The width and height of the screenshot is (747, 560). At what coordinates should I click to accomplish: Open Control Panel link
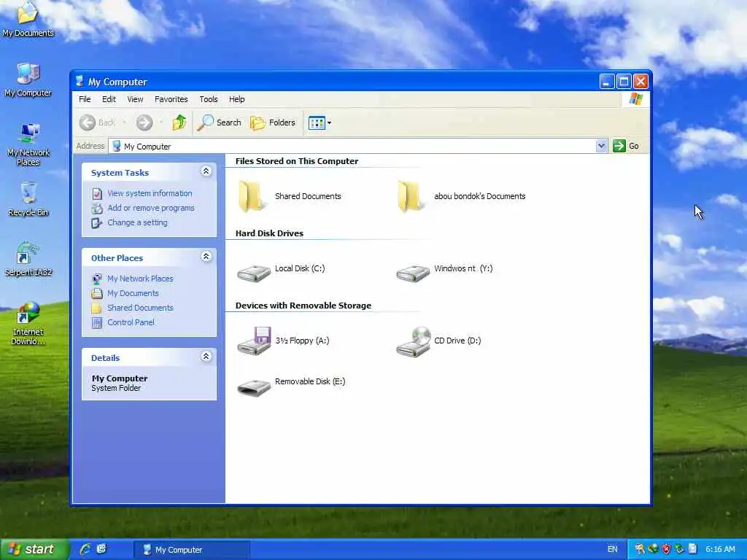click(131, 322)
